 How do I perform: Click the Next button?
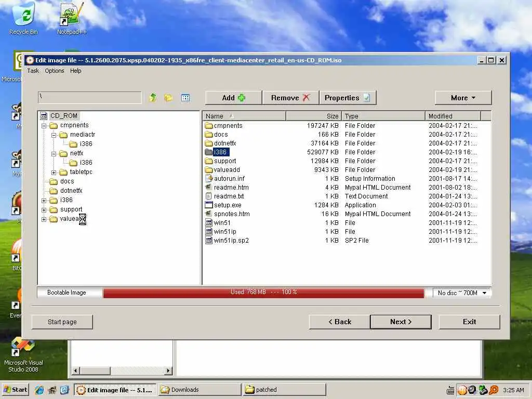pyautogui.click(x=401, y=322)
